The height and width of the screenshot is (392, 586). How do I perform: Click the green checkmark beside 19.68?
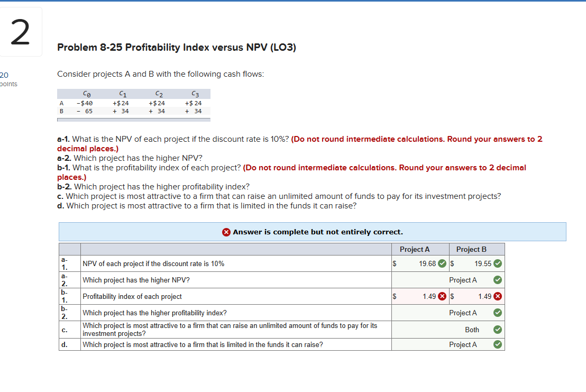point(441,263)
